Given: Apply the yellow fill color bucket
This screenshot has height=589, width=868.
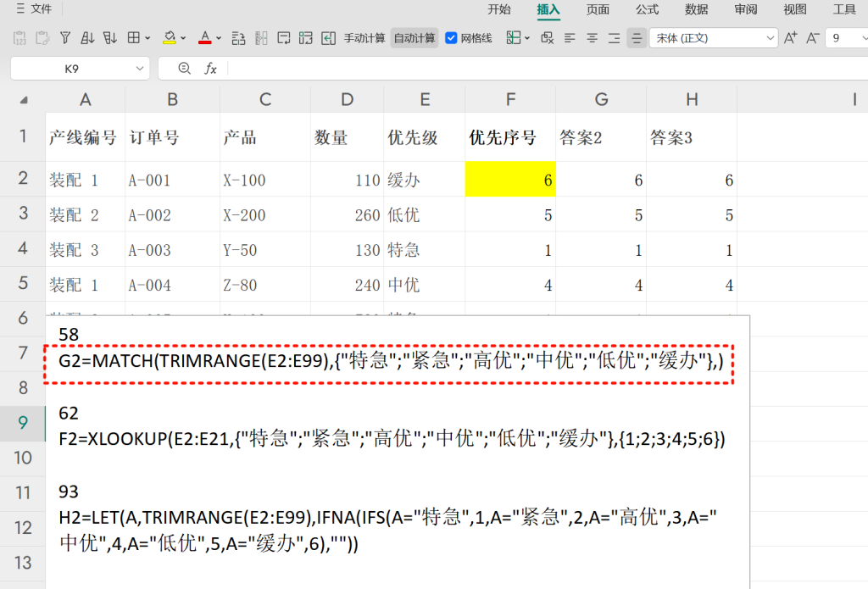Looking at the screenshot, I should (170, 37).
